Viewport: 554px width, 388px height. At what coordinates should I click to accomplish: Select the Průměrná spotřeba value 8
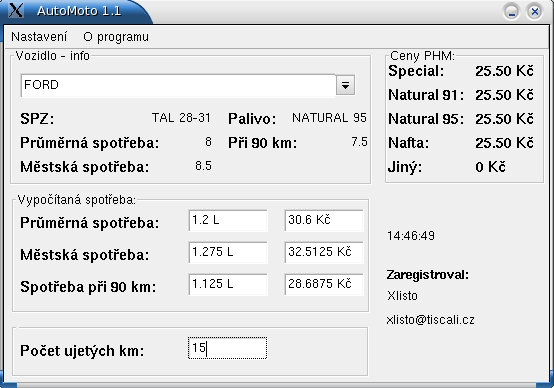(x=208, y=142)
